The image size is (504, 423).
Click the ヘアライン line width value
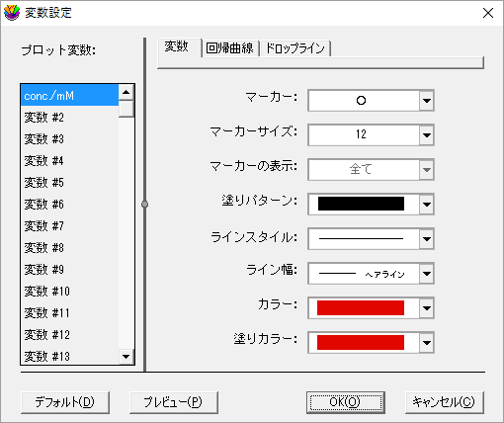pyautogui.click(x=384, y=274)
